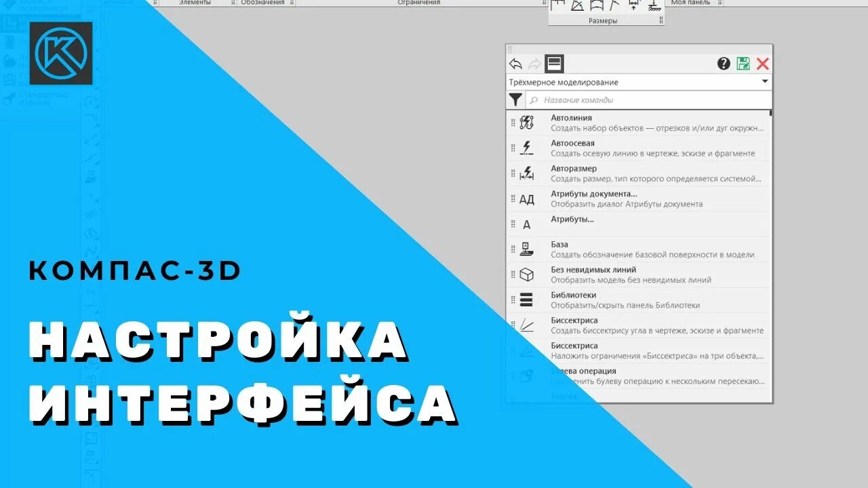
Task: Save the settings using the green floppy icon
Action: tap(743, 64)
